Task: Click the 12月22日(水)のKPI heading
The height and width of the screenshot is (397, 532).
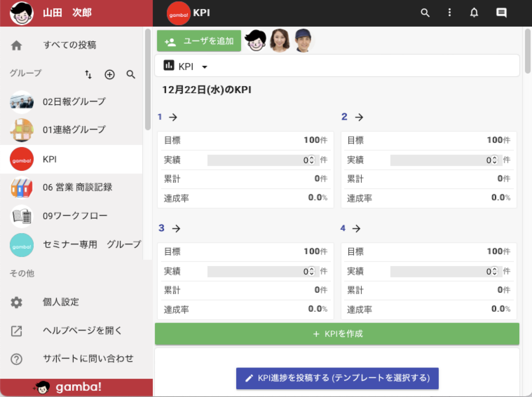Action: pos(207,90)
